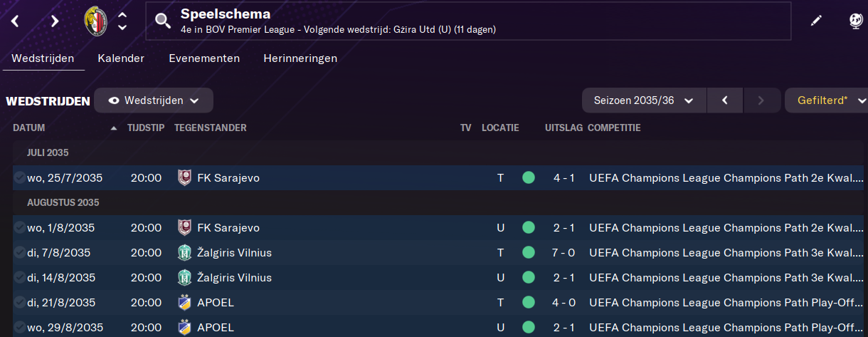Screen dimensions: 868x337
Task: Switch to the Kalender tab
Action: [x=121, y=58]
